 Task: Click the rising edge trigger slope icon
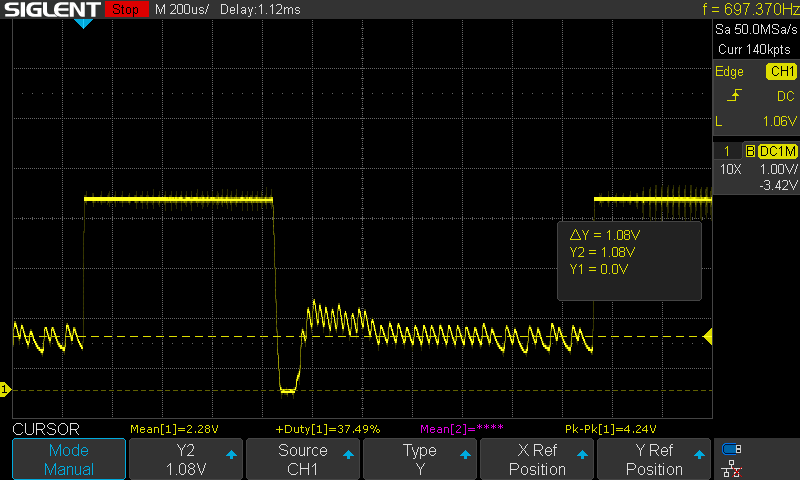[734, 96]
